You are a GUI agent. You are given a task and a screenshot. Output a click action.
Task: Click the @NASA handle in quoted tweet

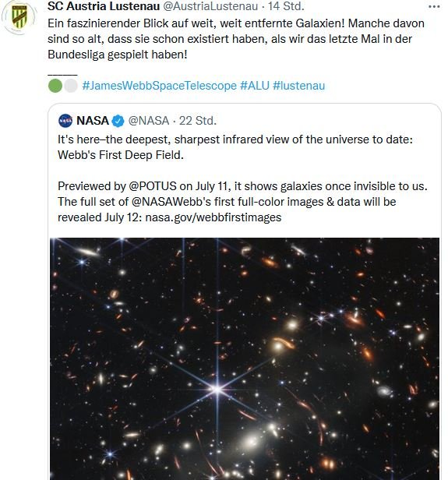pos(149,121)
